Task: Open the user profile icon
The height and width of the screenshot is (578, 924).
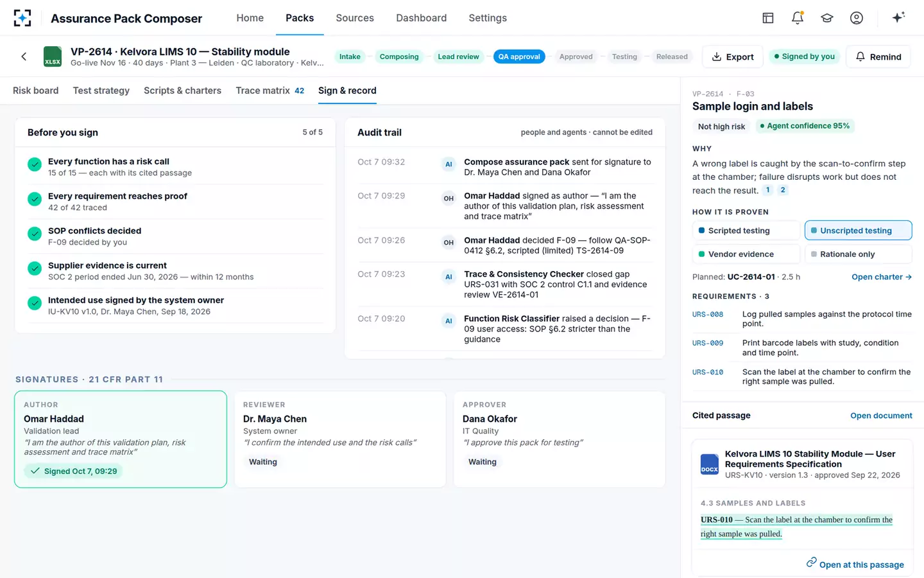Action: [x=857, y=18]
